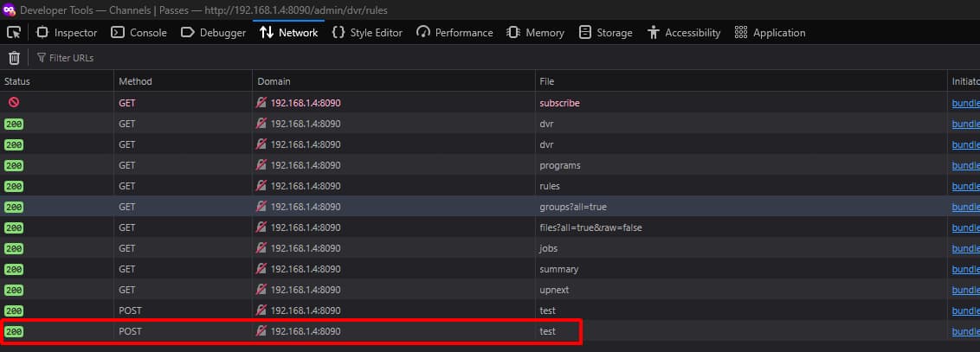The image size is (980, 352).
Task: Sort requests by the Method column header
Action: tap(135, 81)
